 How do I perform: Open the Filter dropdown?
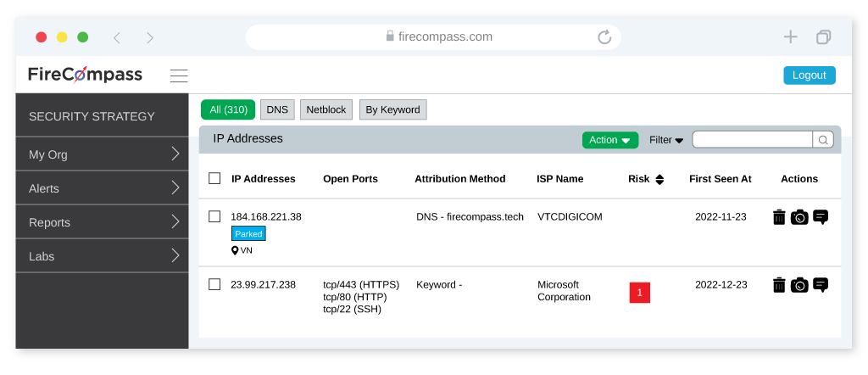point(666,140)
